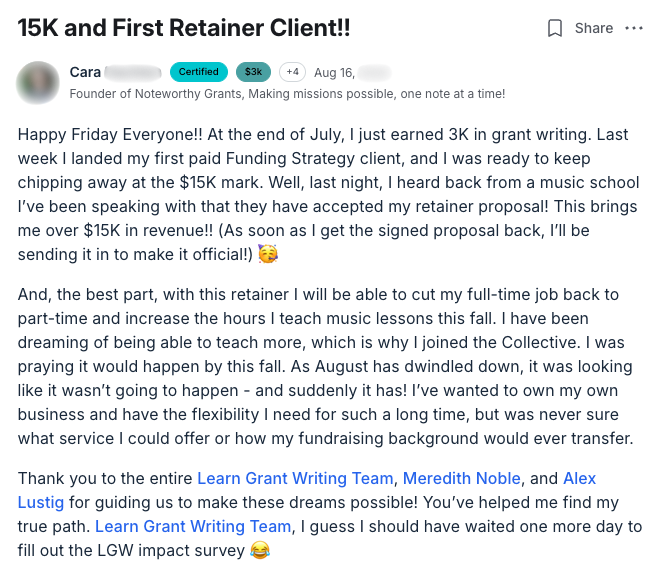The image size is (668, 568).
Task: Bookmark this post with the bookmark icon
Action: (x=555, y=28)
